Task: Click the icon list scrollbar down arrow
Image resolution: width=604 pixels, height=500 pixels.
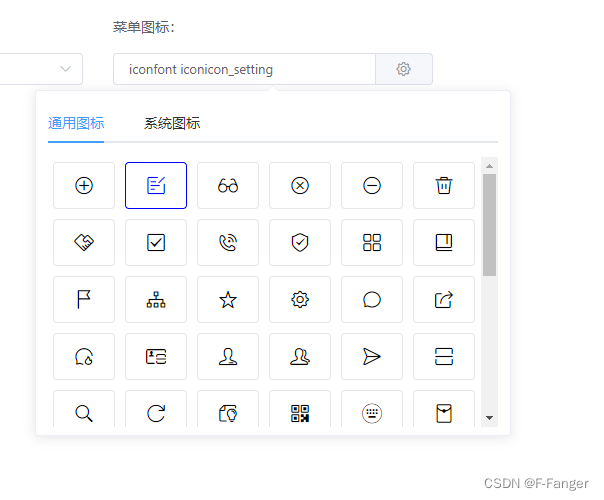Action: 490,418
